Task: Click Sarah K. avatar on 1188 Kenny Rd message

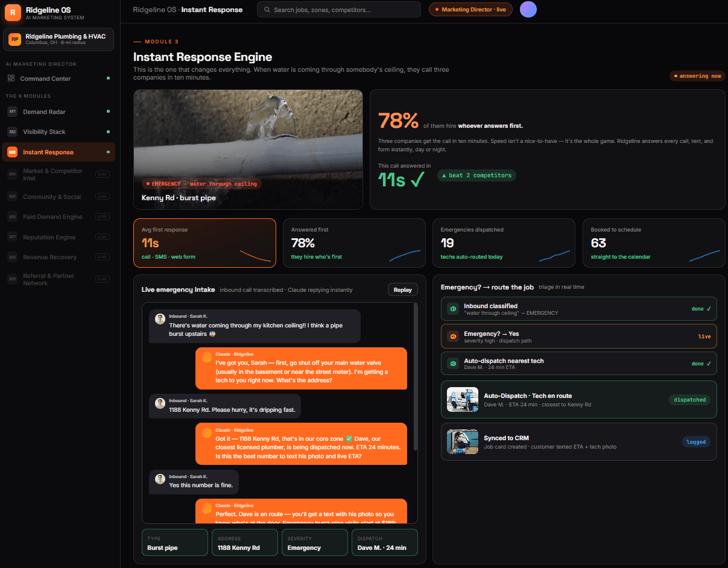Action: (160, 403)
